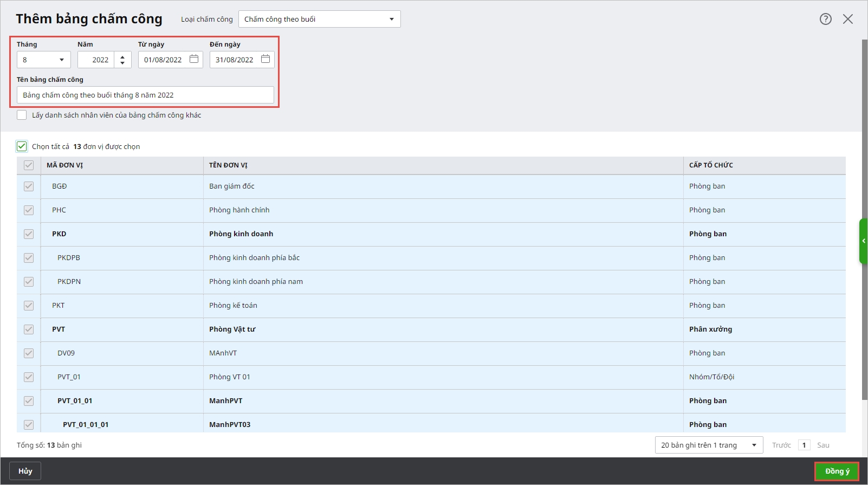
Task: Click the Tên bảng chấm công text field
Action: click(x=145, y=95)
